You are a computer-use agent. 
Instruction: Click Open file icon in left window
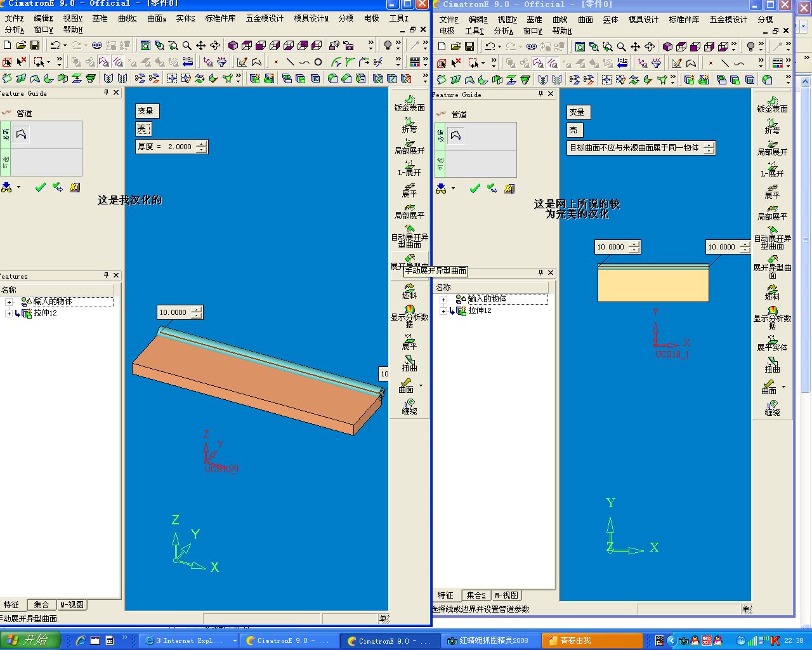pos(21,46)
